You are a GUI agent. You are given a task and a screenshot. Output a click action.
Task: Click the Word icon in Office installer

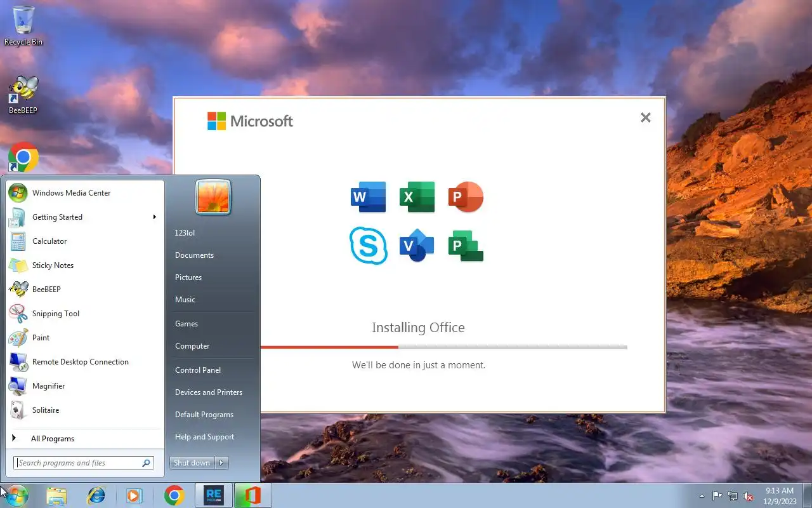(x=368, y=197)
